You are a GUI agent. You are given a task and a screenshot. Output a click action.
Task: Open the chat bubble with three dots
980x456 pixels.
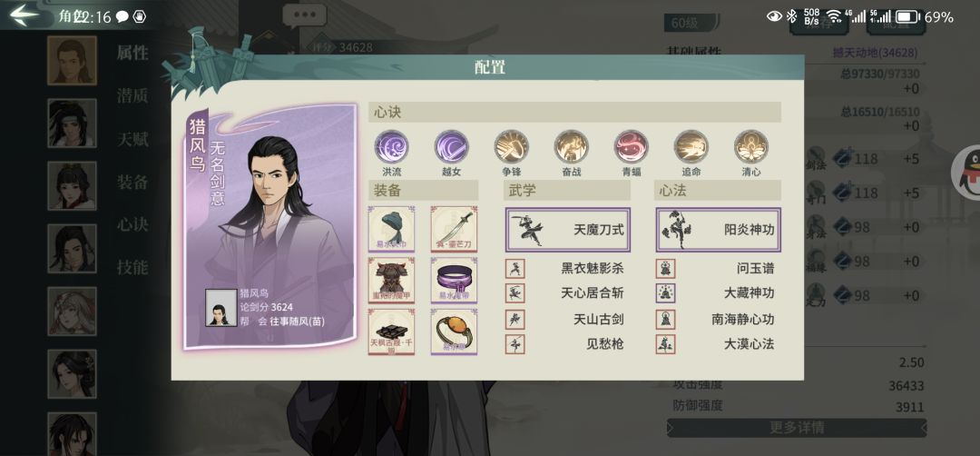coord(304,15)
